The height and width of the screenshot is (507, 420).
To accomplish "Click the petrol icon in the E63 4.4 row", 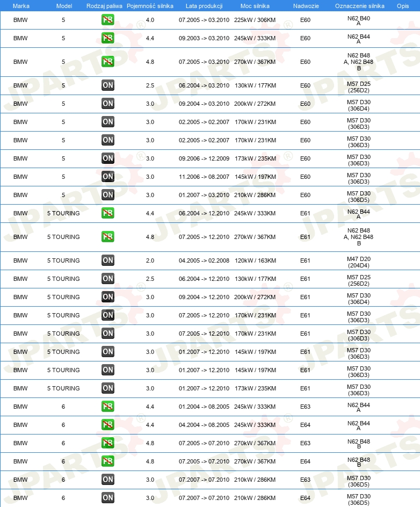I will pos(107,407).
